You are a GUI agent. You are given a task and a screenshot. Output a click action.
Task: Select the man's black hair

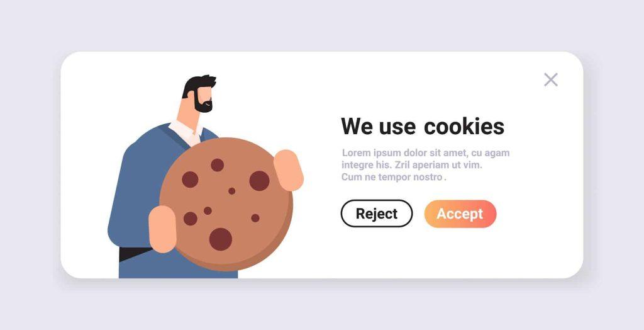pos(198,85)
